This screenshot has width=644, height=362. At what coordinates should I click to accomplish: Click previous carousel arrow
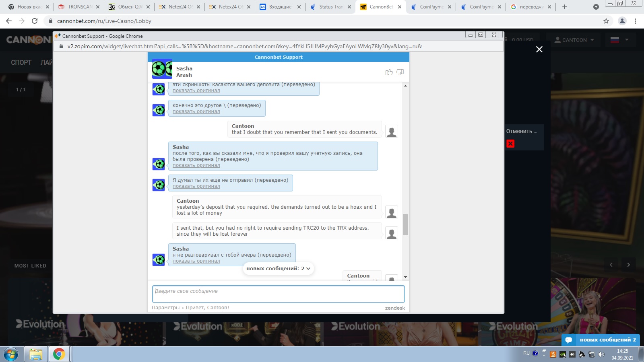point(611,265)
